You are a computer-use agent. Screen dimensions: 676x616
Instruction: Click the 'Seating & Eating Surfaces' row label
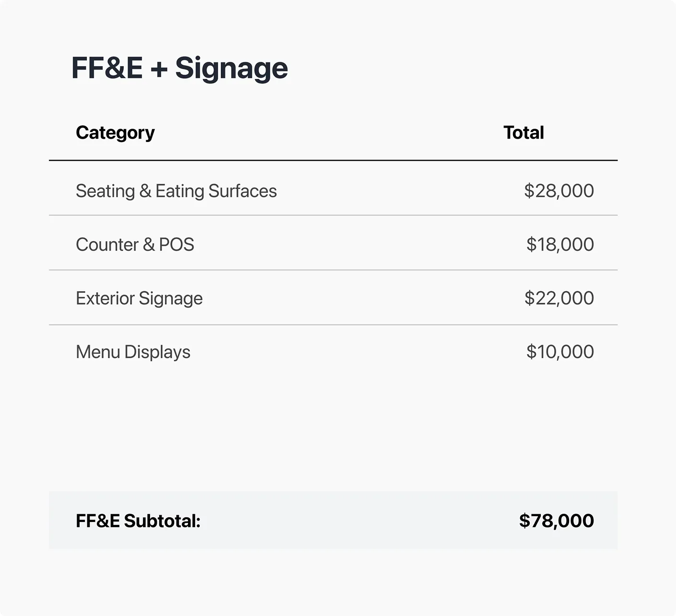(176, 191)
